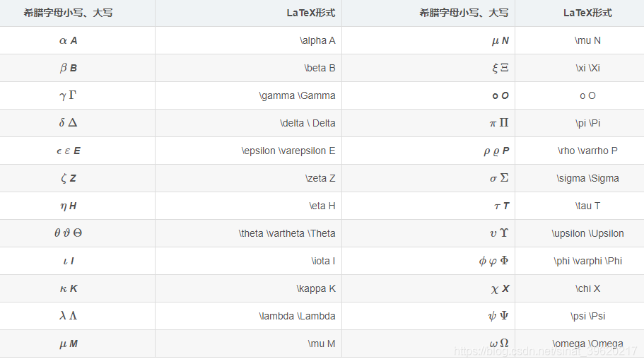Image resolution: width=644 pixels, height=364 pixels.
Task: Click the \alpha A LaTeX cell
Action: coord(249,40)
